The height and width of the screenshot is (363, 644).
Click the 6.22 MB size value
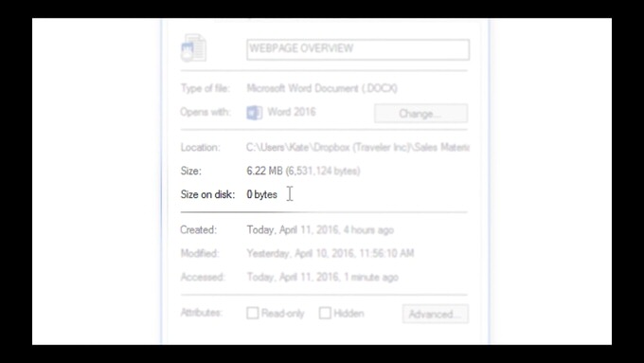[x=303, y=171]
